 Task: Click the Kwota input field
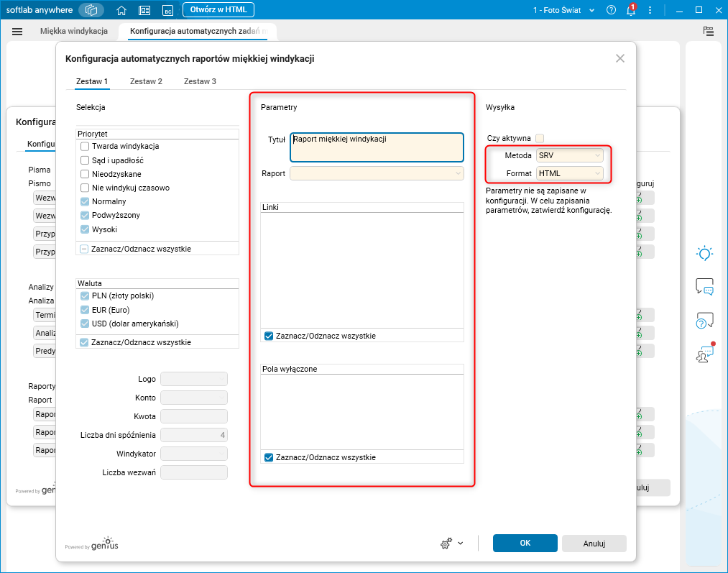point(194,416)
